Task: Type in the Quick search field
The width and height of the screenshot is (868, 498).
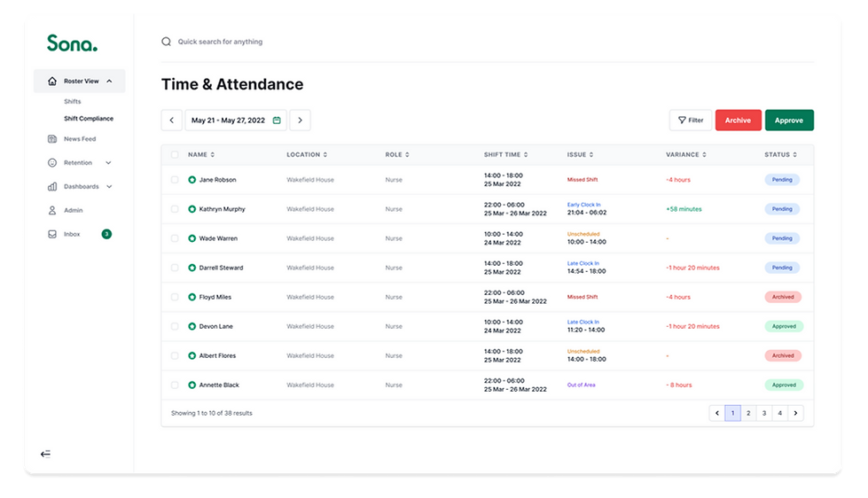Action: [x=266, y=42]
